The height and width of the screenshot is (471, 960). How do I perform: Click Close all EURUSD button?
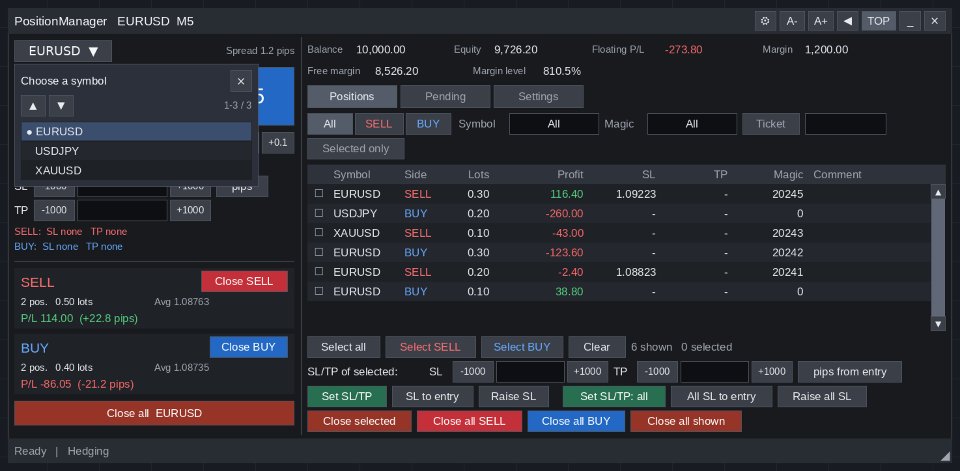[x=154, y=413]
